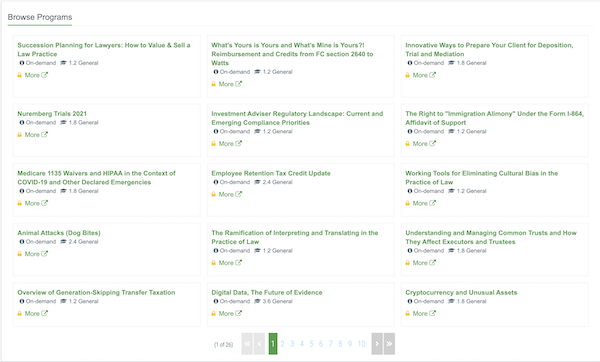Click More external-link icon under Generation-Skipping Transfer
600x362 pixels.
(x=44, y=313)
